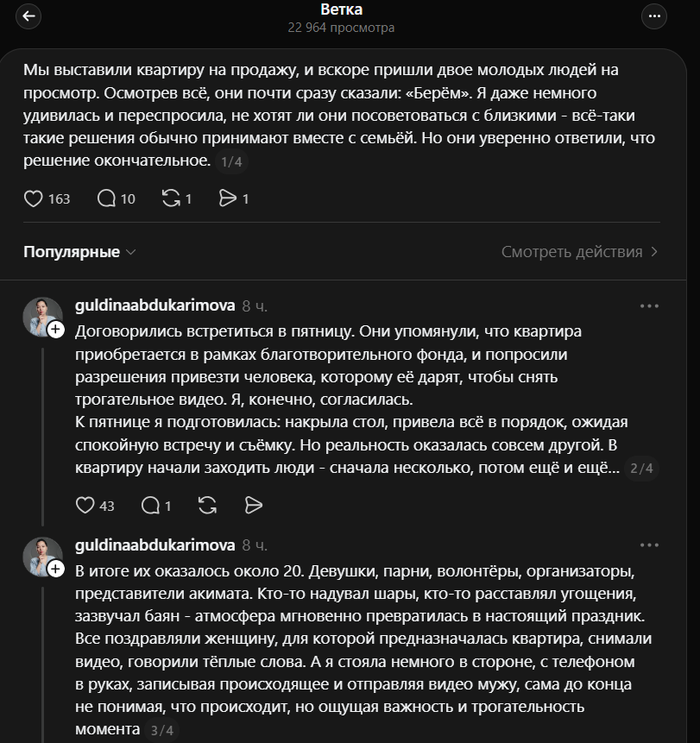Open the second reply's avatar photo
Image resolution: width=700 pixels, height=743 pixels.
click(41, 555)
